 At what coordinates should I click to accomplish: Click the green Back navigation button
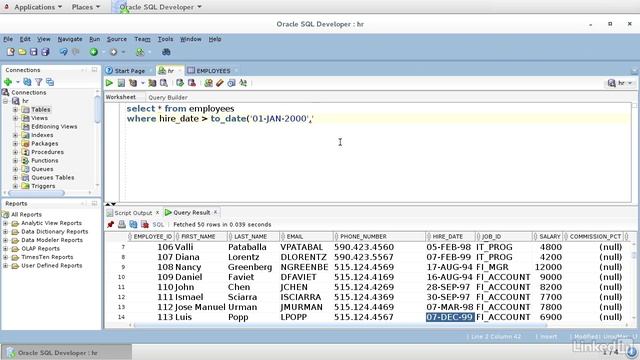coord(94,52)
